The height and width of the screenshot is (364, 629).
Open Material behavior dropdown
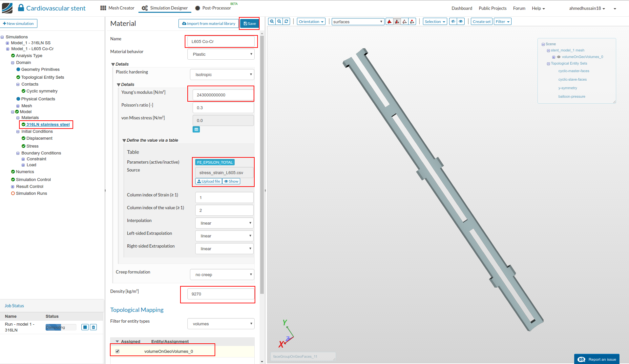tap(221, 54)
